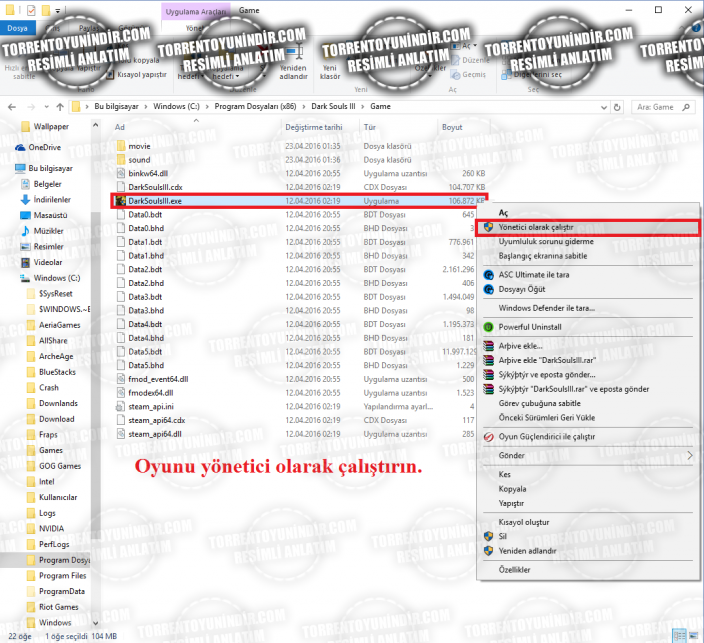Open the Uygulama Araçları ribbon tab
The height and width of the screenshot is (643, 704).
tap(196, 12)
